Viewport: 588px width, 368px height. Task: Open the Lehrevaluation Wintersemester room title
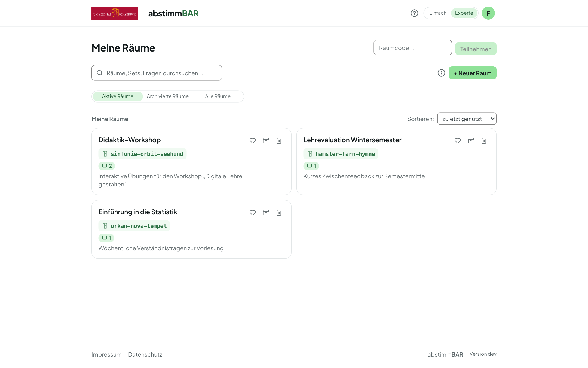tap(352, 140)
